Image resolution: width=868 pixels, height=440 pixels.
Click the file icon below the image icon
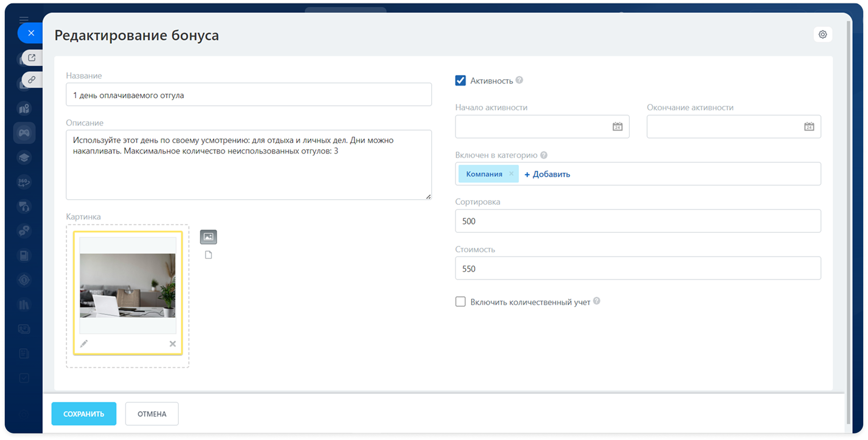208,255
